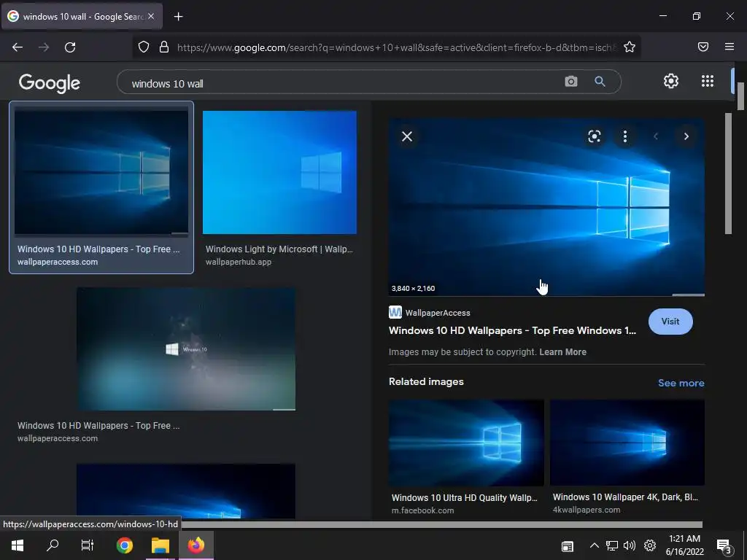Viewport: 747px width, 560px height.
Task: Open the wallpaperhub.app source text
Action: [239, 262]
